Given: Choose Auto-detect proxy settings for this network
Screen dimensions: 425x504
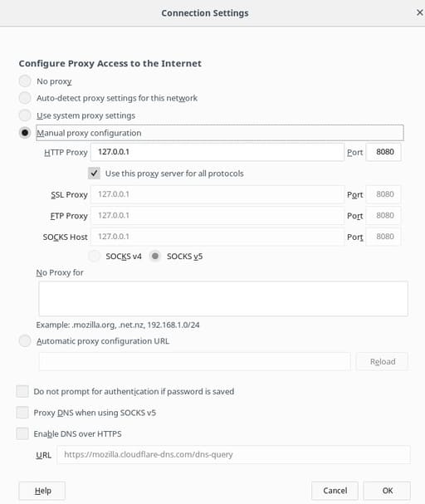Looking at the screenshot, I should 25,98.
